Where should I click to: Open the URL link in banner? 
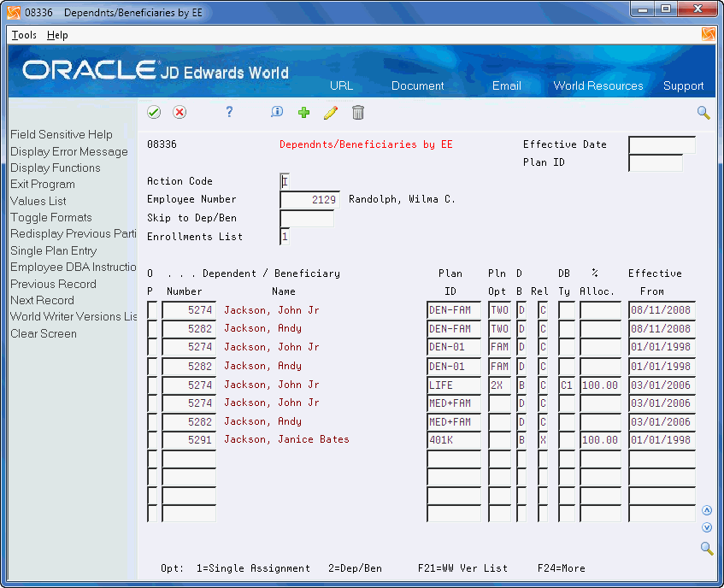[x=341, y=85]
